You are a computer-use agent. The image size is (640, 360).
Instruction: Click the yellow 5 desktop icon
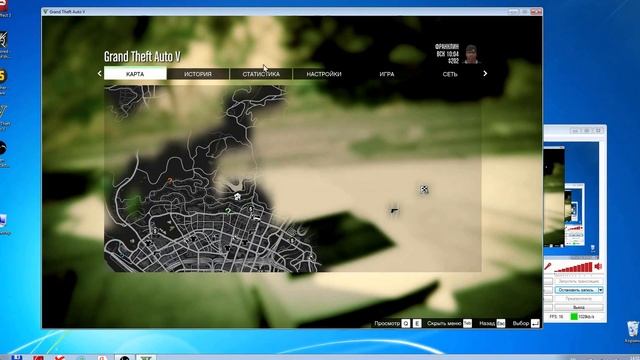click(3, 77)
